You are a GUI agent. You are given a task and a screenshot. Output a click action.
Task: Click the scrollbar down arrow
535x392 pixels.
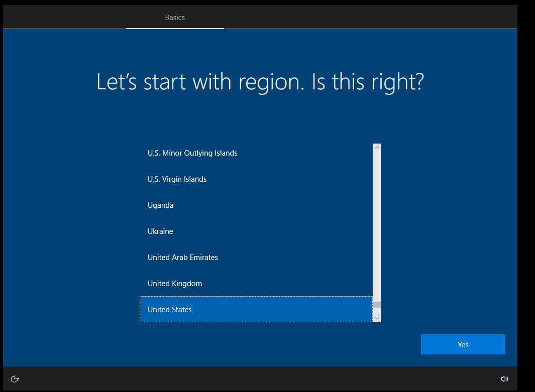click(x=377, y=318)
